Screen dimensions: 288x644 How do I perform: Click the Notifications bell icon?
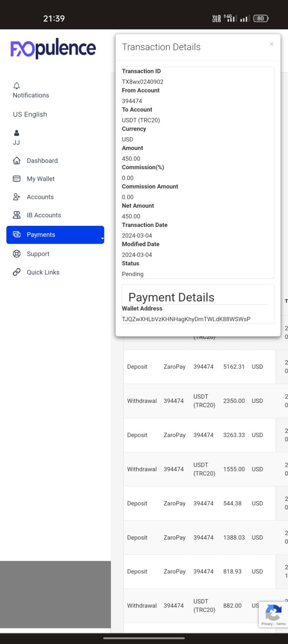click(x=17, y=86)
